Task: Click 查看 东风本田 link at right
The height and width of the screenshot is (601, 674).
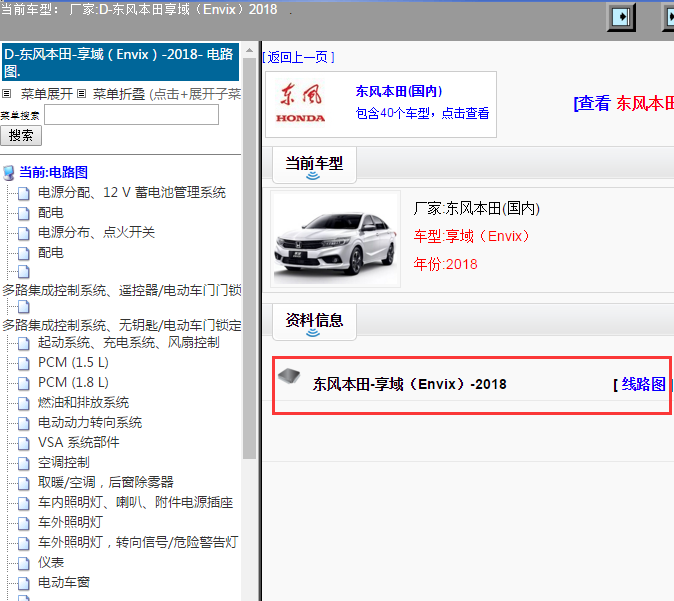Action: pyautogui.click(x=623, y=104)
